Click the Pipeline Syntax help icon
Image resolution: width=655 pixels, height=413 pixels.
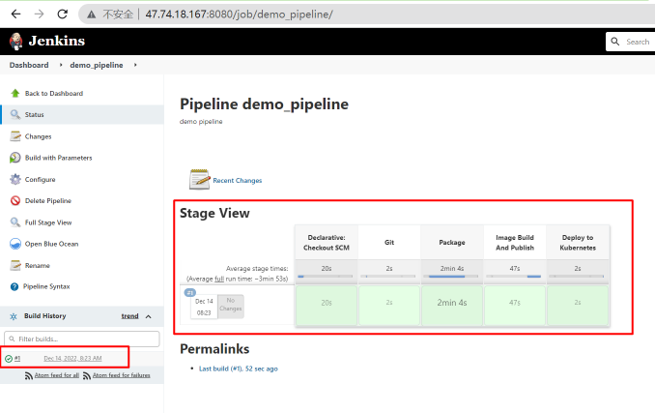coord(15,286)
